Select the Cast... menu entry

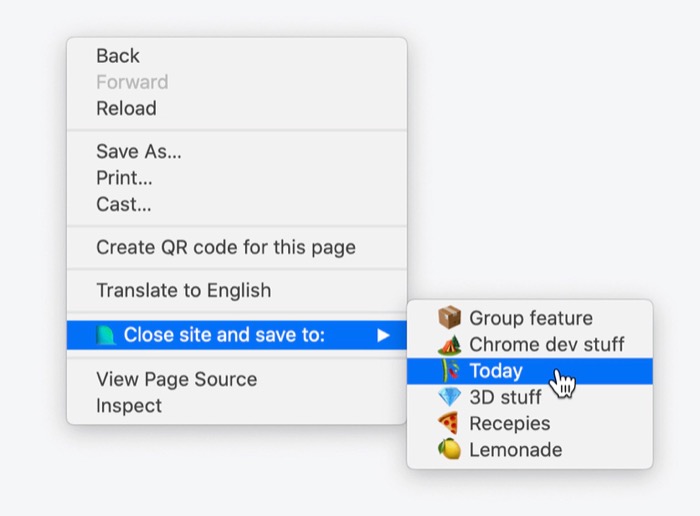[237, 204]
